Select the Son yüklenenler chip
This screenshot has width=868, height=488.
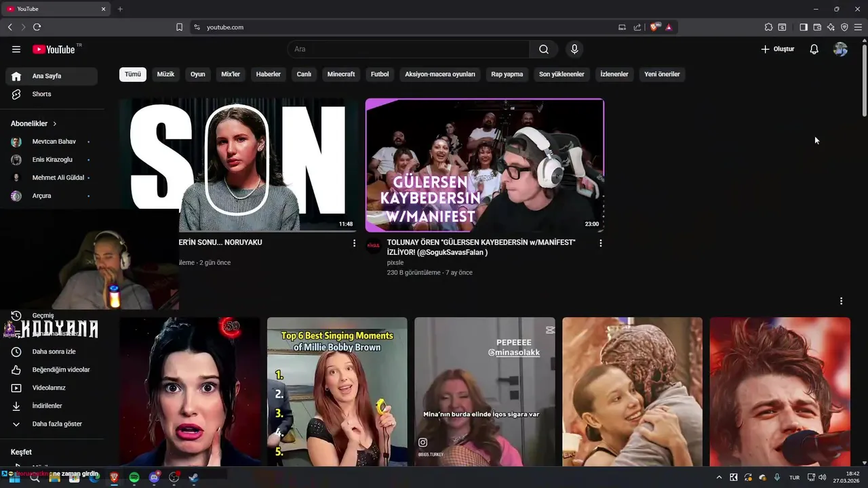(x=561, y=75)
